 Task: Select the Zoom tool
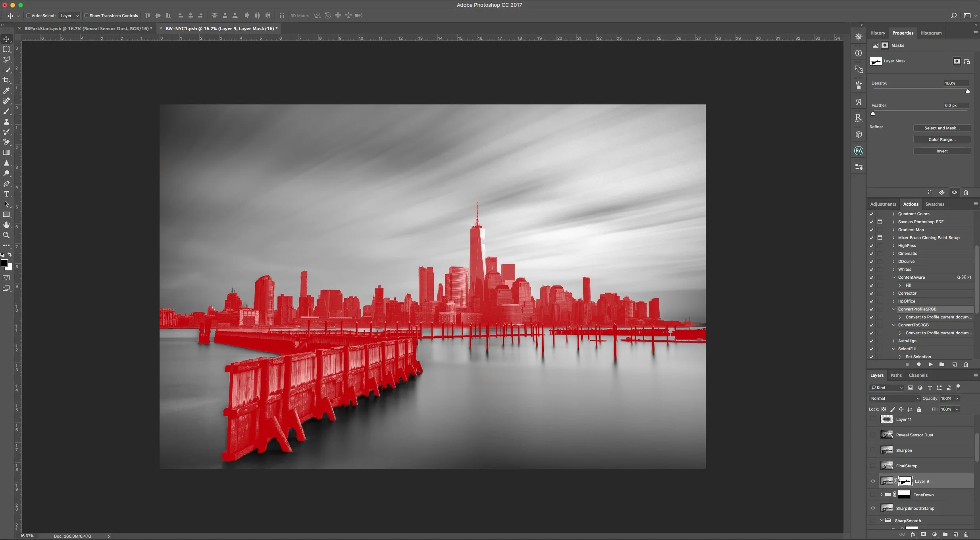click(x=6, y=235)
